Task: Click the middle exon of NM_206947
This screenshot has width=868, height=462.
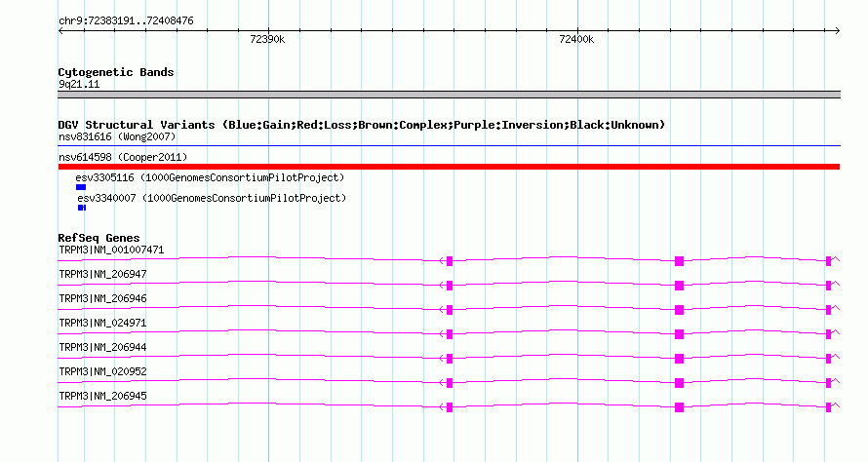Action: pyautogui.click(x=679, y=286)
